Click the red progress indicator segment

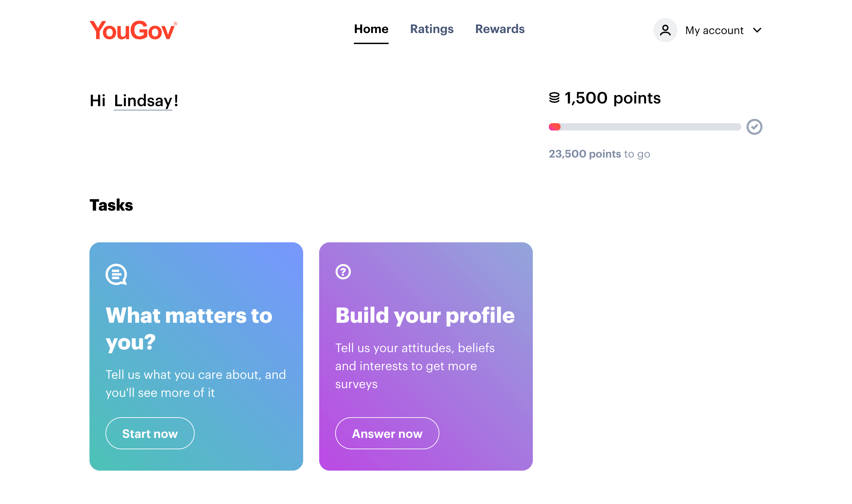click(555, 127)
